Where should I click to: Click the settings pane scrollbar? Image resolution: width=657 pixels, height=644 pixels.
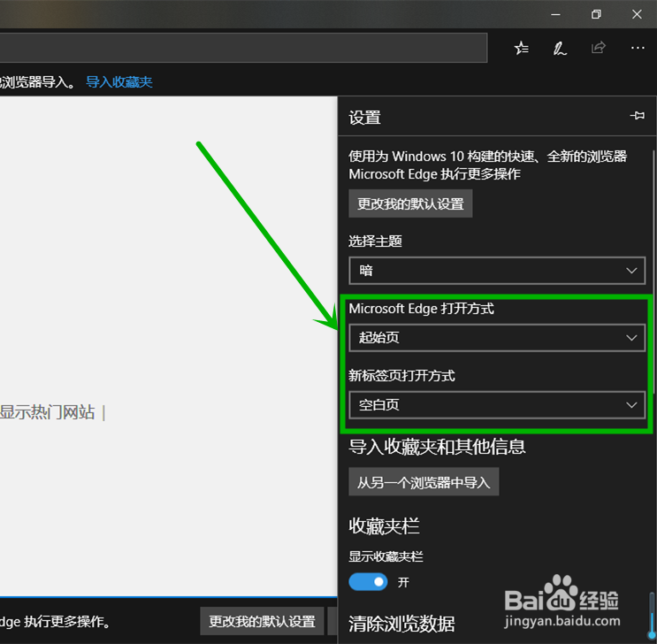pos(653,272)
